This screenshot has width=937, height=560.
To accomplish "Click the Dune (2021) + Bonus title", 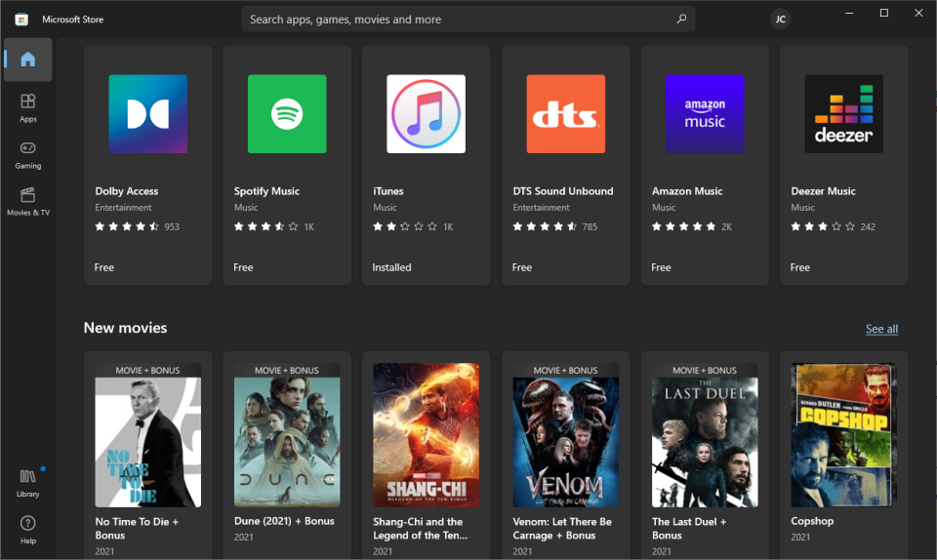I will click(284, 521).
